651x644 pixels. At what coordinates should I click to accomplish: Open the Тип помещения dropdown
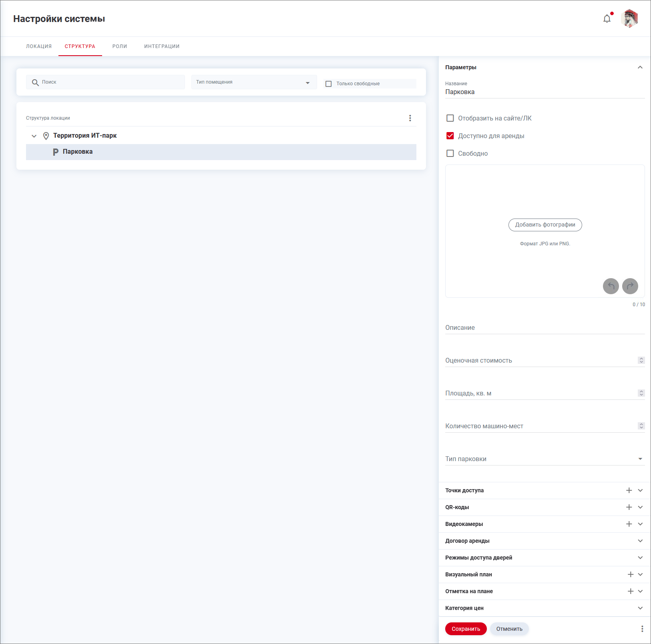tap(254, 82)
